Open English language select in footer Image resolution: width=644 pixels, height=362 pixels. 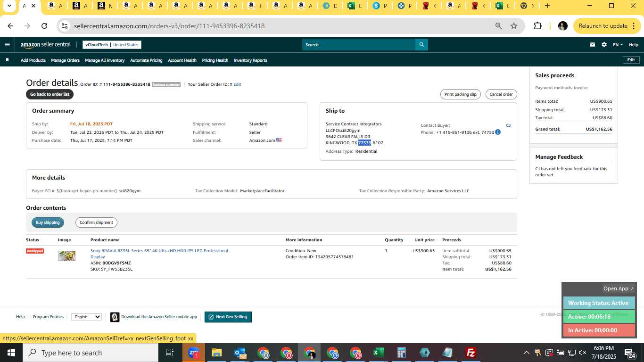point(86,317)
